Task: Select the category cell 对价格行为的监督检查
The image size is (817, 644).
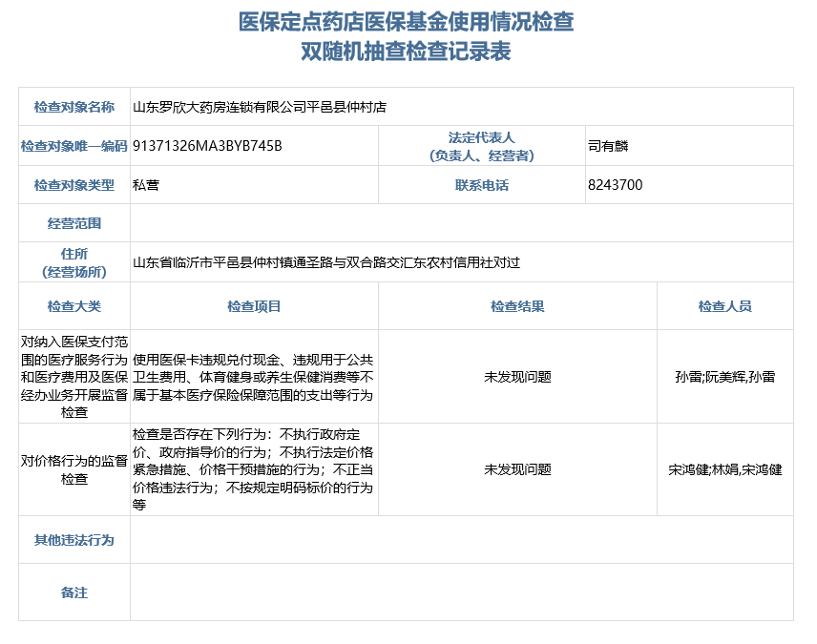Action: [x=74, y=469]
